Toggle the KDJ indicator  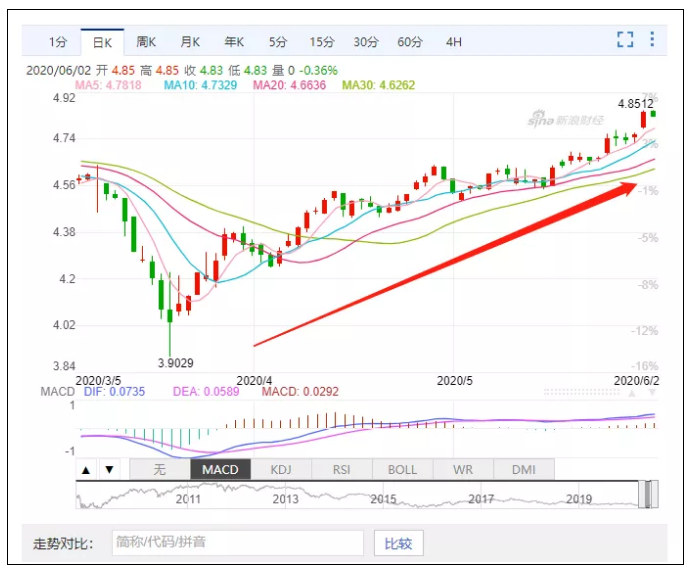(x=281, y=469)
